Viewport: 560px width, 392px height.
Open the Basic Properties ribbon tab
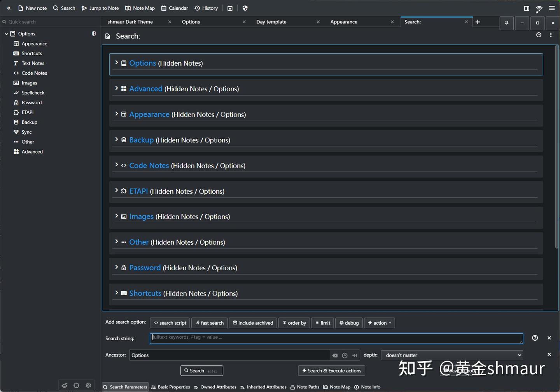(x=170, y=387)
